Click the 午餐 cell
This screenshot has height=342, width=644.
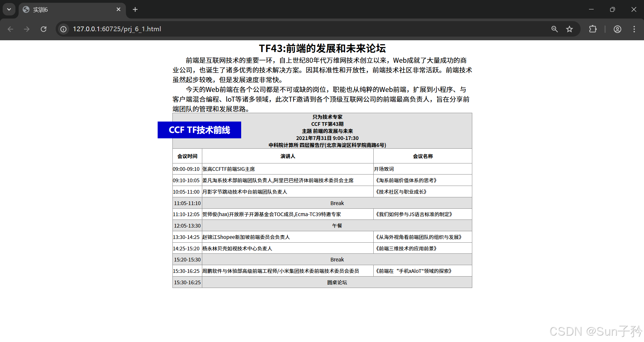click(337, 226)
